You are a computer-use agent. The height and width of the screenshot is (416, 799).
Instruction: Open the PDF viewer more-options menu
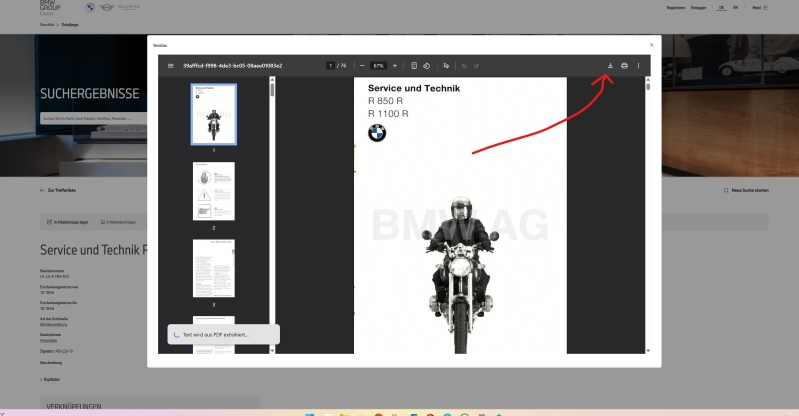pyautogui.click(x=638, y=66)
